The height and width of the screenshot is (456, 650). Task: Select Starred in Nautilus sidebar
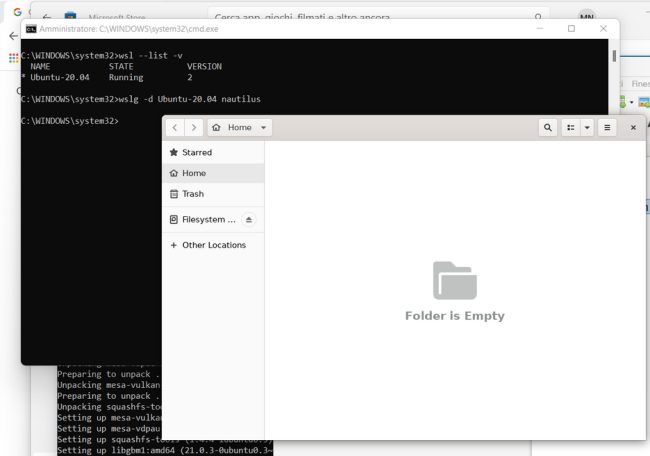[213, 153]
